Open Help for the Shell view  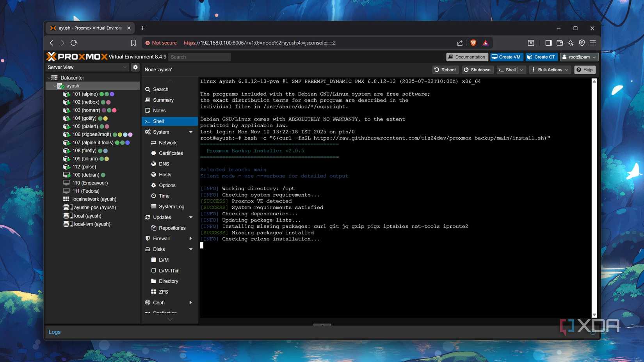584,69
